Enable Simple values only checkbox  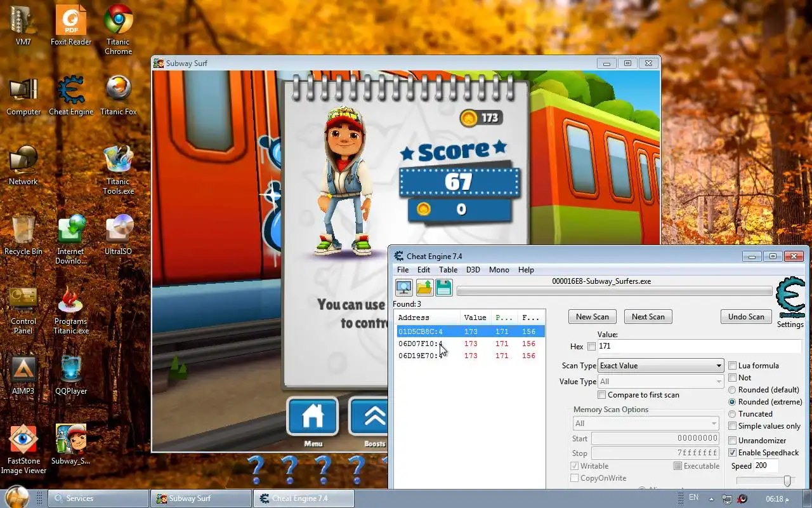[x=733, y=426]
